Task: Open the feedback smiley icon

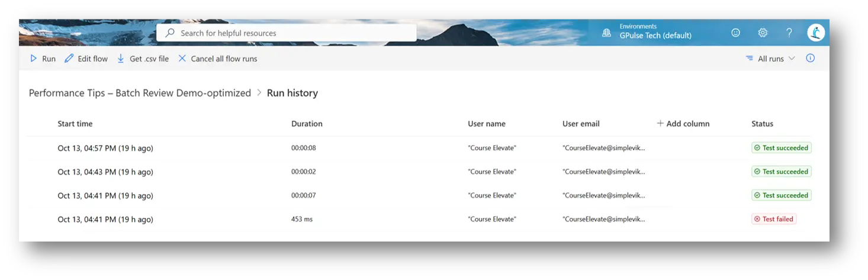Action: (735, 33)
